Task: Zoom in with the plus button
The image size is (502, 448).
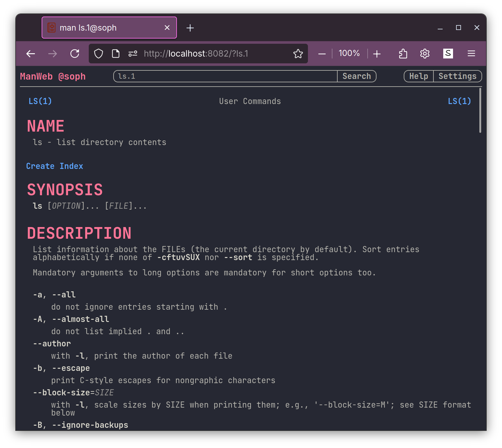Action: click(x=377, y=54)
